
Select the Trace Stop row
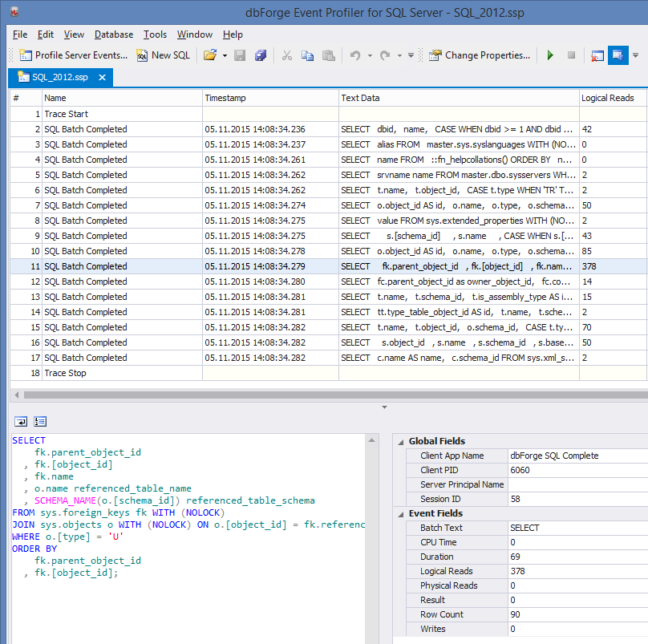(x=329, y=373)
